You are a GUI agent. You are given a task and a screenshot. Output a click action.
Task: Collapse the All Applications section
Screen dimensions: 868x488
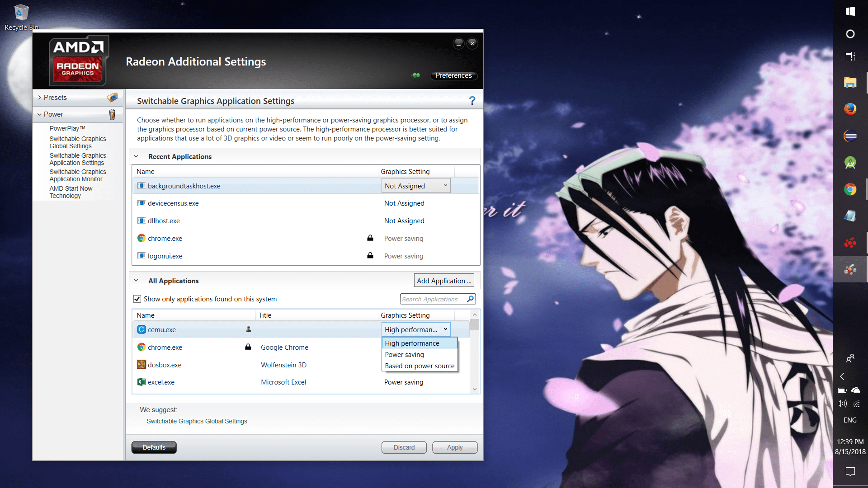coord(136,280)
